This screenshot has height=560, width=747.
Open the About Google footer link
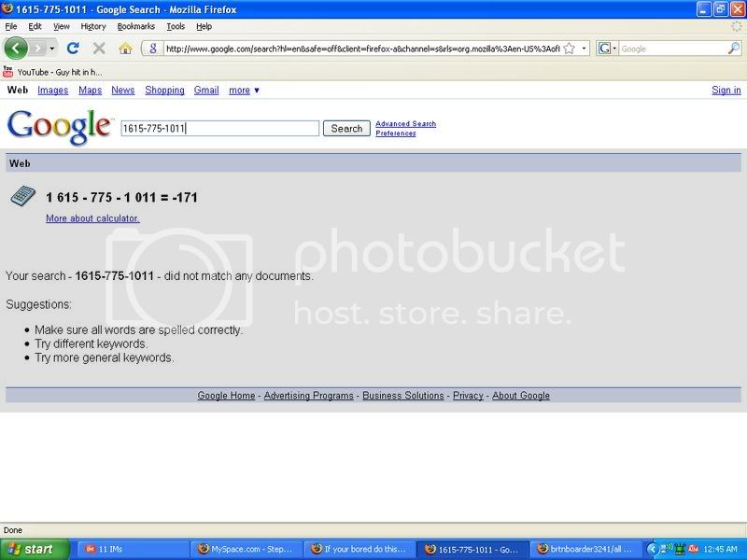521,396
